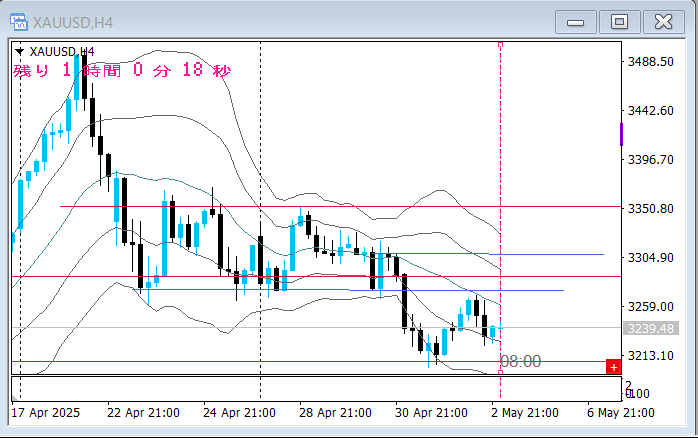This screenshot has width=698, height=438.
Task: Close the XAUUSD,H4 chart window
Action: (x=663, y=21)
